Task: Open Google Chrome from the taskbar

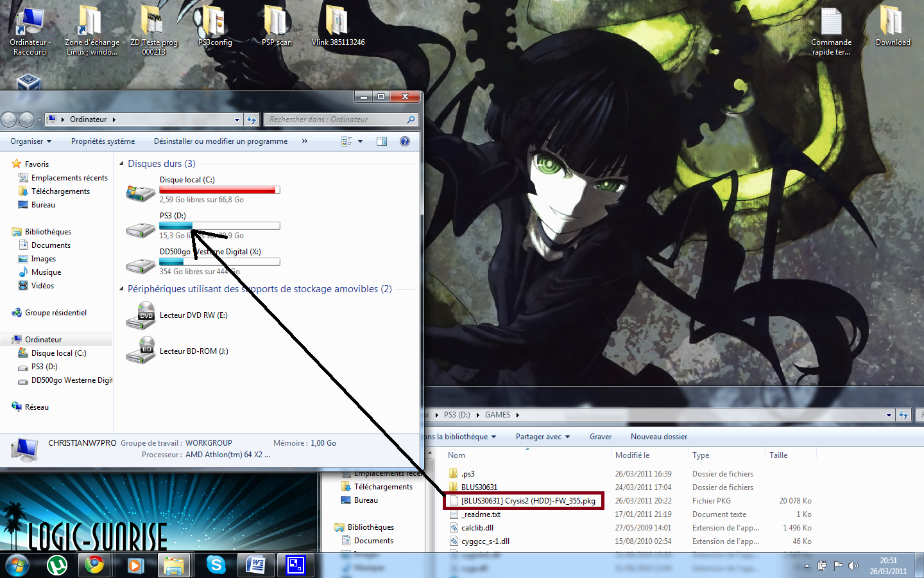Action: click(94, 565)
